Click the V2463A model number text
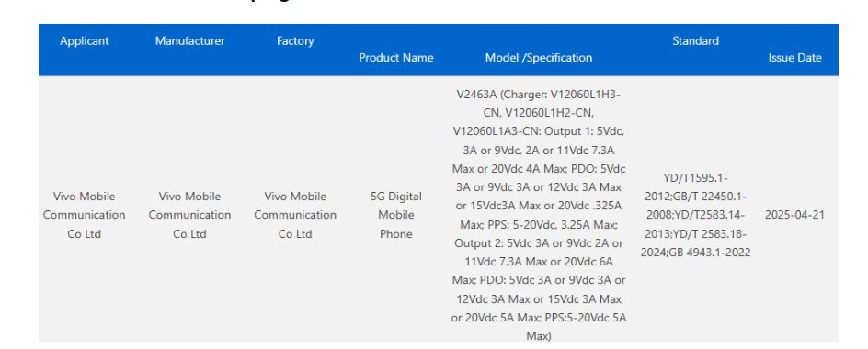 click(x=476, y=95)
